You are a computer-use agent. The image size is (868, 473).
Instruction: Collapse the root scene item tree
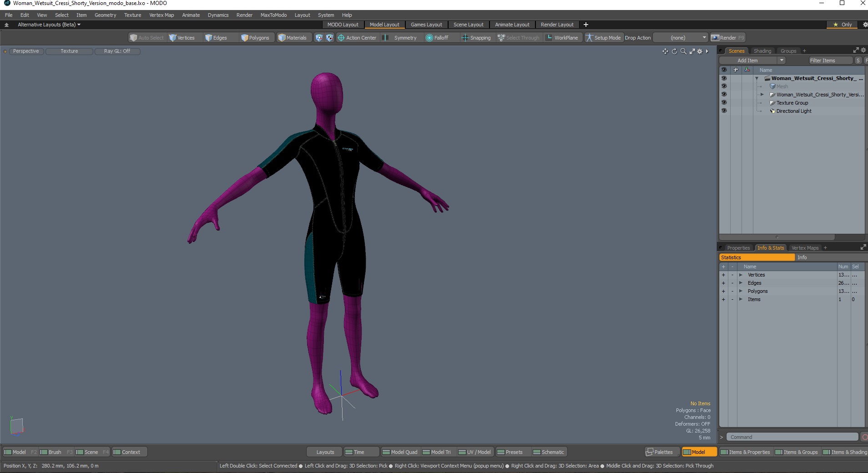757,78
